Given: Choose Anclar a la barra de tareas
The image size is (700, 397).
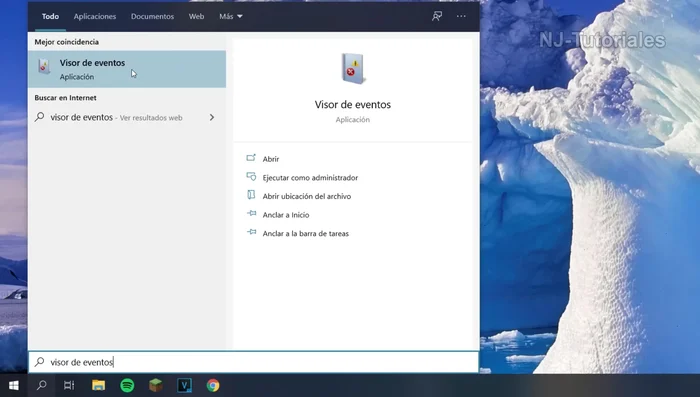Looking at the screenshot, I should coord(305,234).
